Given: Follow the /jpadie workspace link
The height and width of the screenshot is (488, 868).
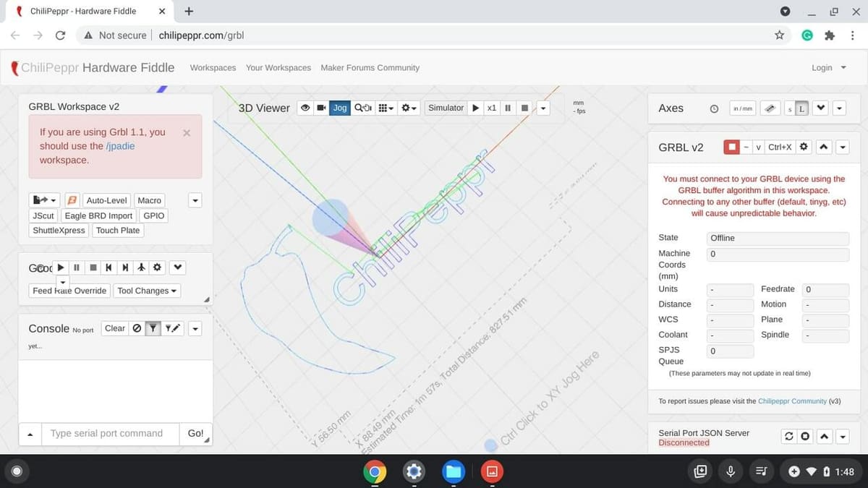Looking at the screenshot, I should (x=120, y=146).
